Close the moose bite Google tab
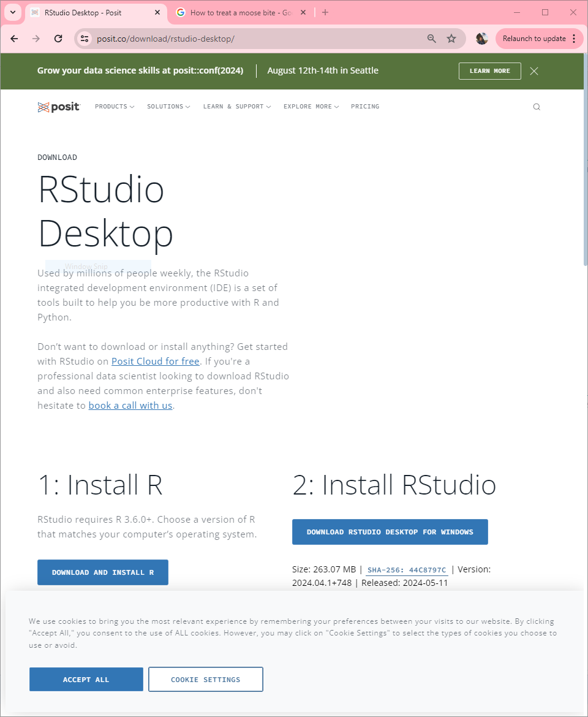588x717 pixels. click(x=303, y=12)
